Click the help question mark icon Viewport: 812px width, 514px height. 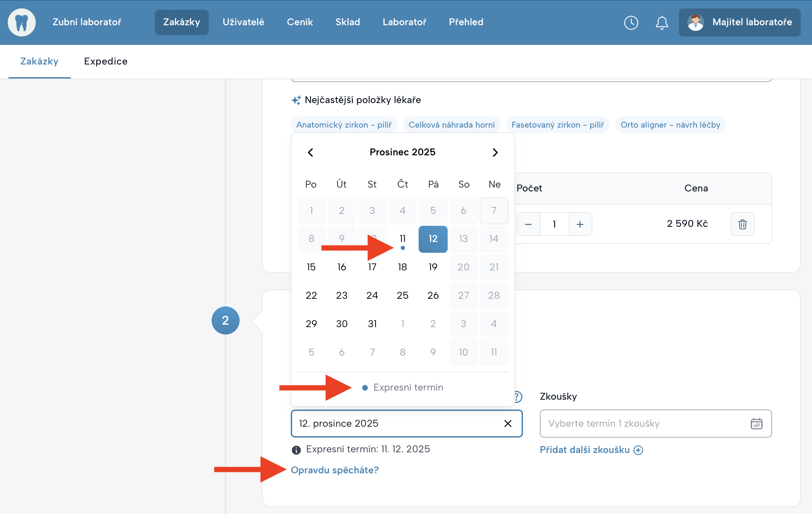click(x=518, y=397)
